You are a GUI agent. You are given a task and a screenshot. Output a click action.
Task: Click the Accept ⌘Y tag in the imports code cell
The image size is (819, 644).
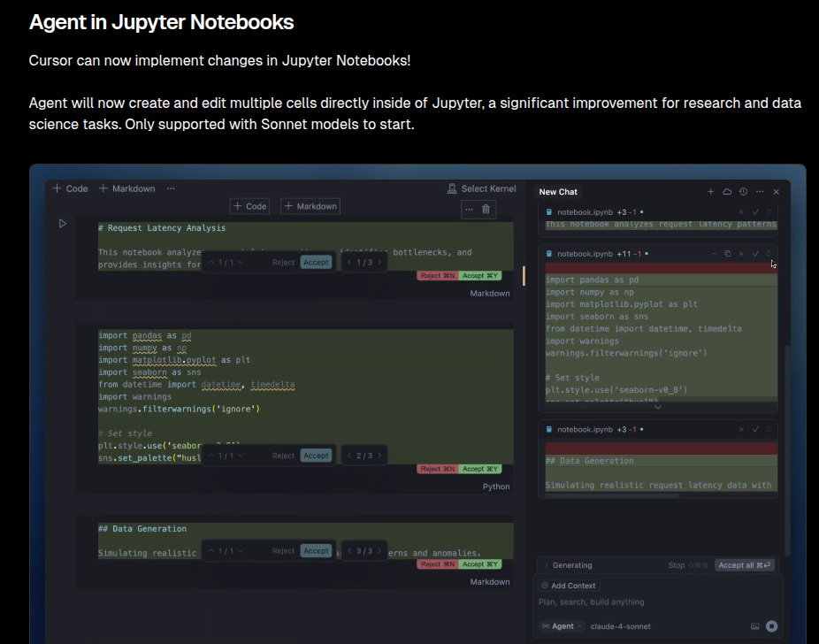[x=480, y=469]
